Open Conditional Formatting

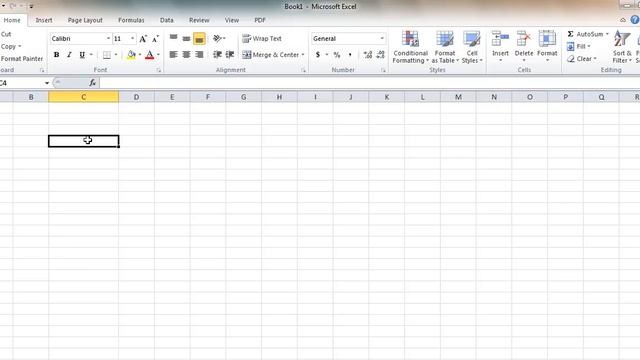[411, 47]
